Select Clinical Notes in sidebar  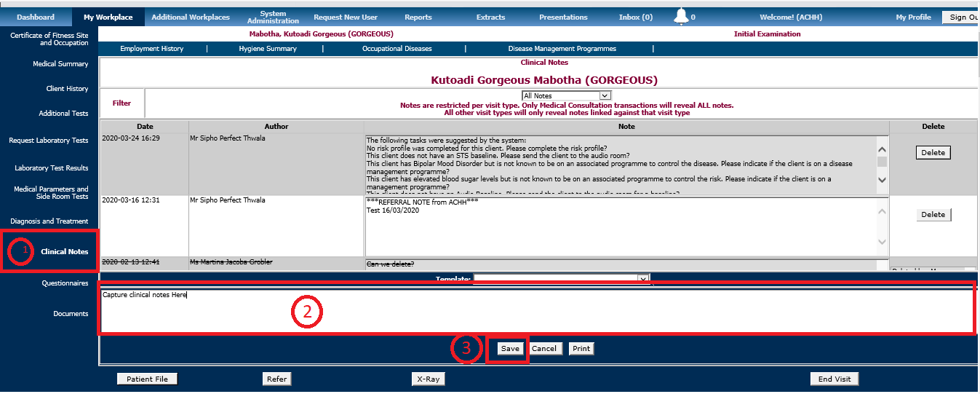click(64, 252)
